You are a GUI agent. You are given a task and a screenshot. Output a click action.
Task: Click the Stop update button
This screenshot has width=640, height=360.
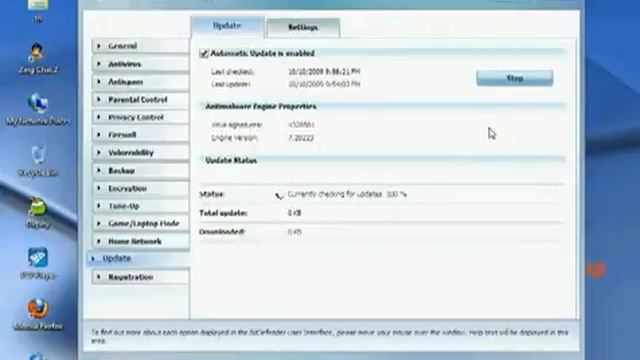(515, 78)
